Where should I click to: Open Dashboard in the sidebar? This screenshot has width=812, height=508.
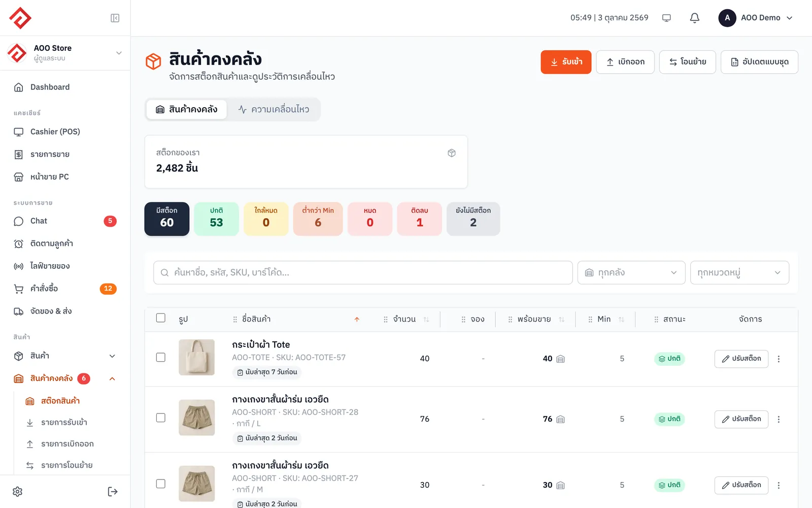click(x=65, y=87)
